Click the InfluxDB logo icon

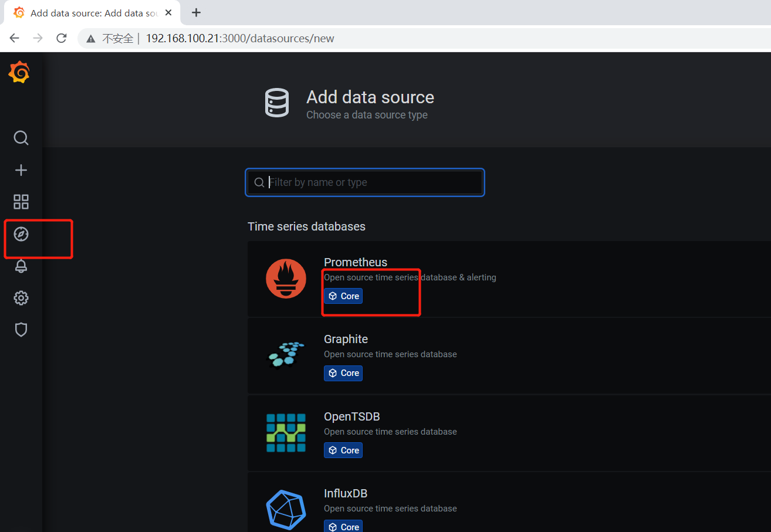click(x=286, y=509)
